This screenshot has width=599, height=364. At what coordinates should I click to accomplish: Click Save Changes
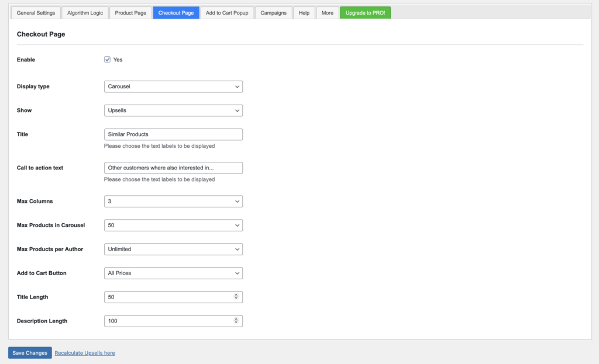click(29, 352)
